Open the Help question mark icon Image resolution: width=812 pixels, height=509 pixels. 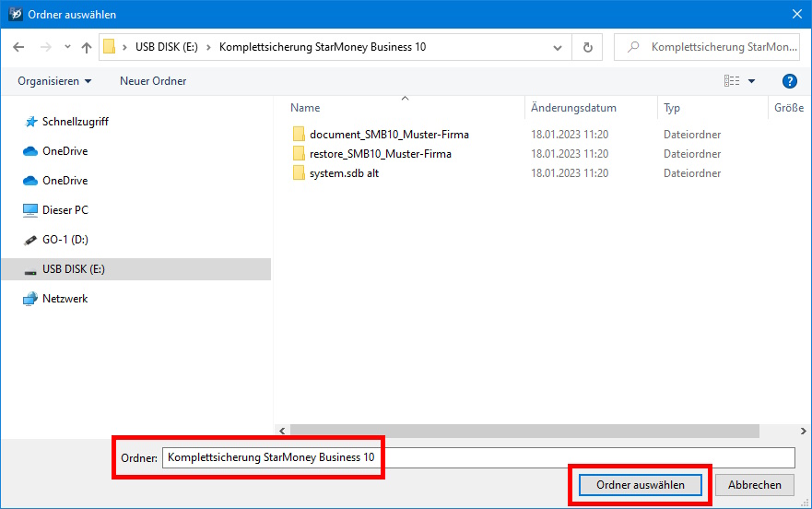click(788, 81)
